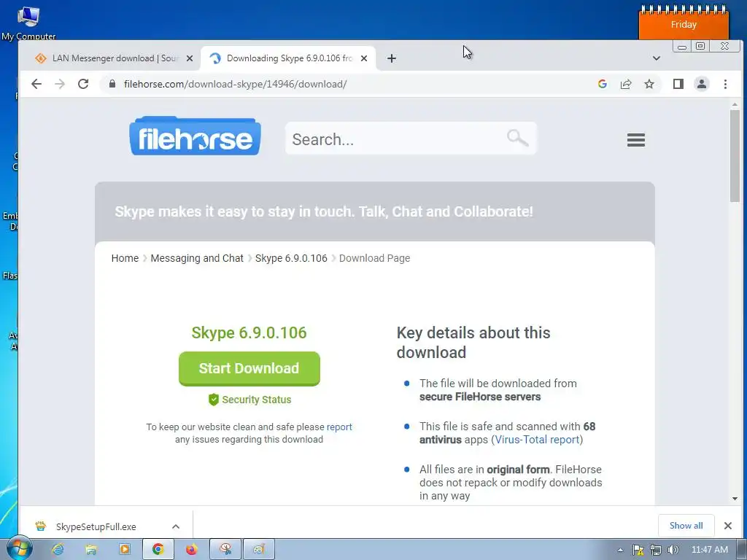Click the scrollbar up arrow
747x560 pixels.
point(735,104)
